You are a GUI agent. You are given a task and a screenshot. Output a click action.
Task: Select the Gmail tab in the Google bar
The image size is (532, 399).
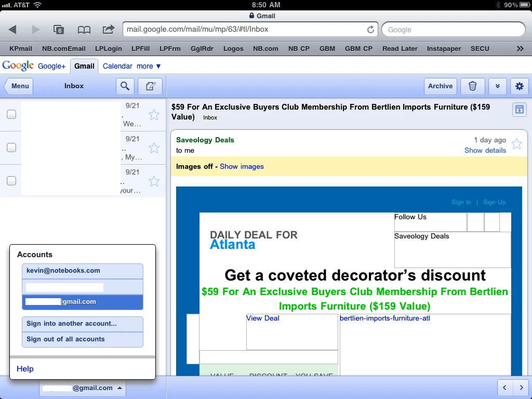coord(84,66)
